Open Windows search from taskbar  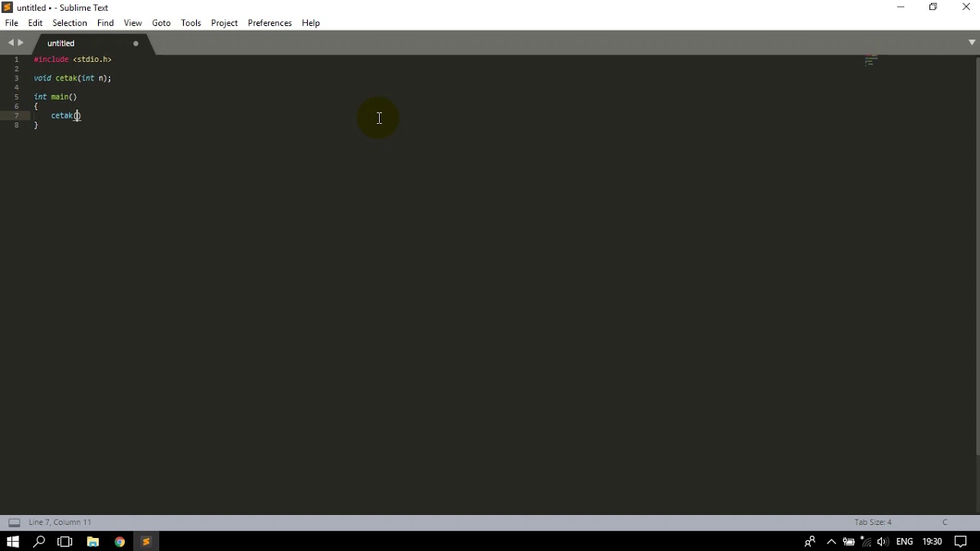39,542
